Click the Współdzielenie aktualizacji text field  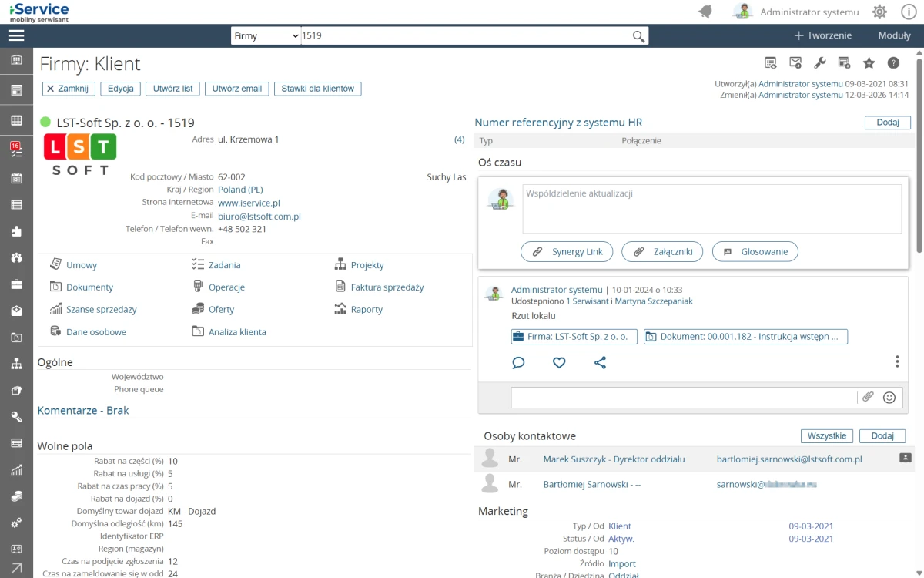(x=711, y=208)
